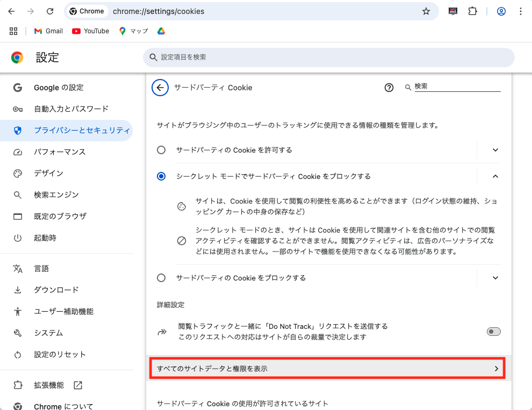This screenshot has width=532, height=410.
Task: Open システム in sidebar
Action: [x=67, y=333]
